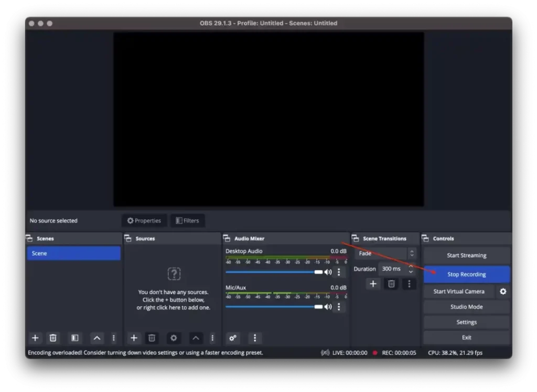
Task: Click Start Streaming button
Action: pyautogui.click(x=466, y=255)
